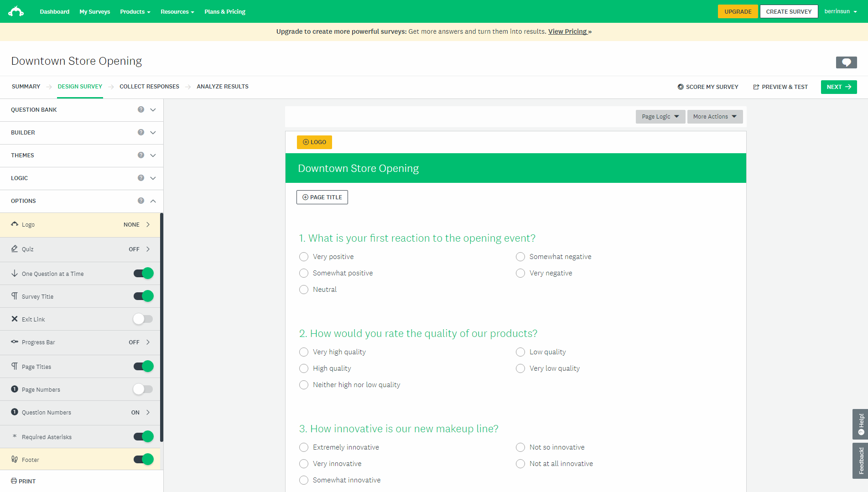
Task: Add a page title with PAGE TITLE button
Action: pos(322,197)
